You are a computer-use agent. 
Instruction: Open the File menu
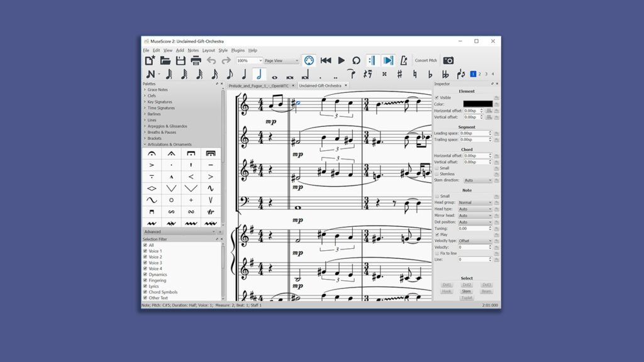tap(146, 50)
